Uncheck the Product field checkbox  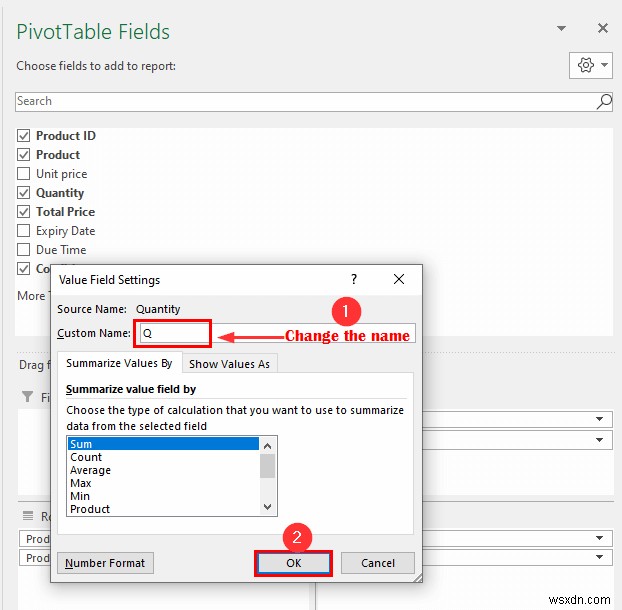(23, 155)
